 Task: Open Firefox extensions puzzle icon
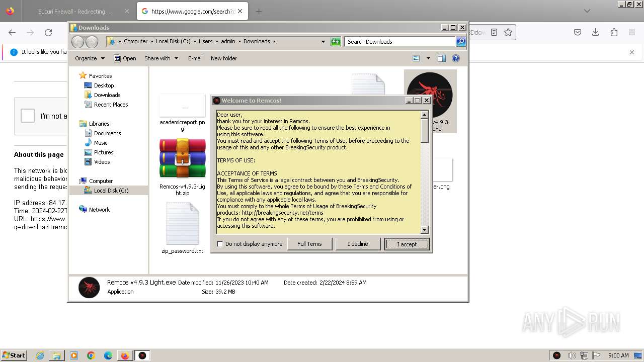pos(614,32)
